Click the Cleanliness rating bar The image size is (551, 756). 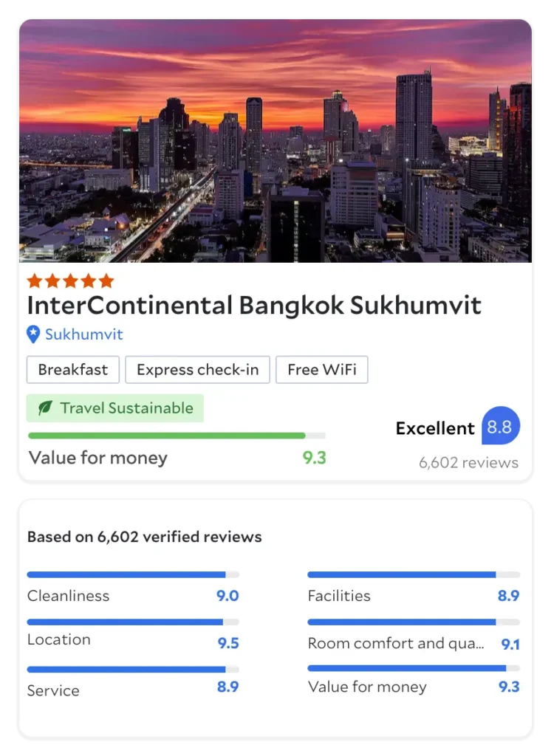tap(133, 574)
